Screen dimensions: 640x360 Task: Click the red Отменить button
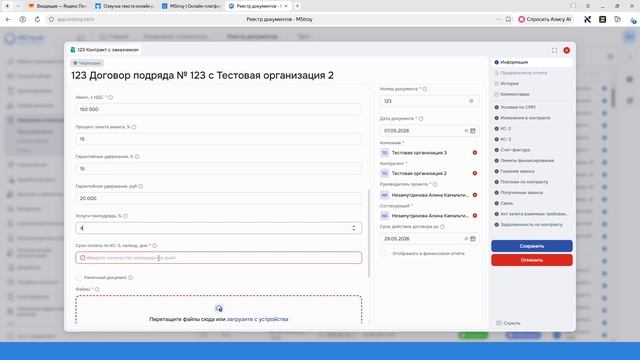pyautogui.click(x=532, y=260)
